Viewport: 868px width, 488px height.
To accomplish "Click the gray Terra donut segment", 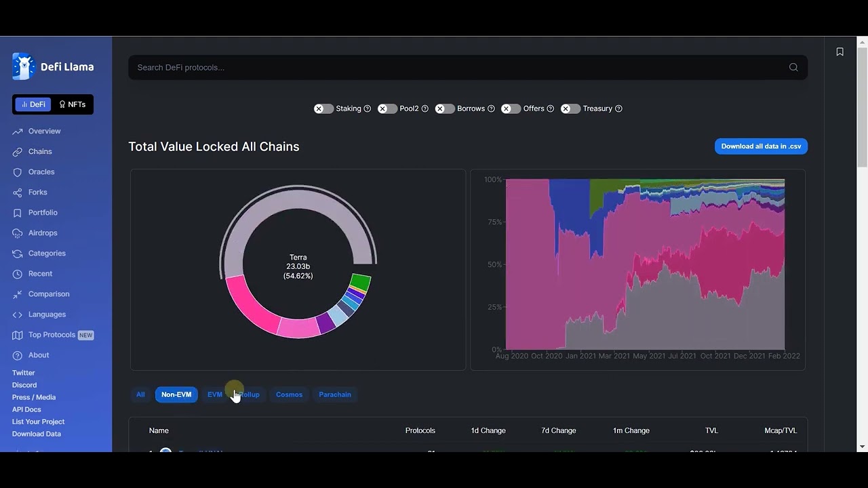I will tap(298, 198).
